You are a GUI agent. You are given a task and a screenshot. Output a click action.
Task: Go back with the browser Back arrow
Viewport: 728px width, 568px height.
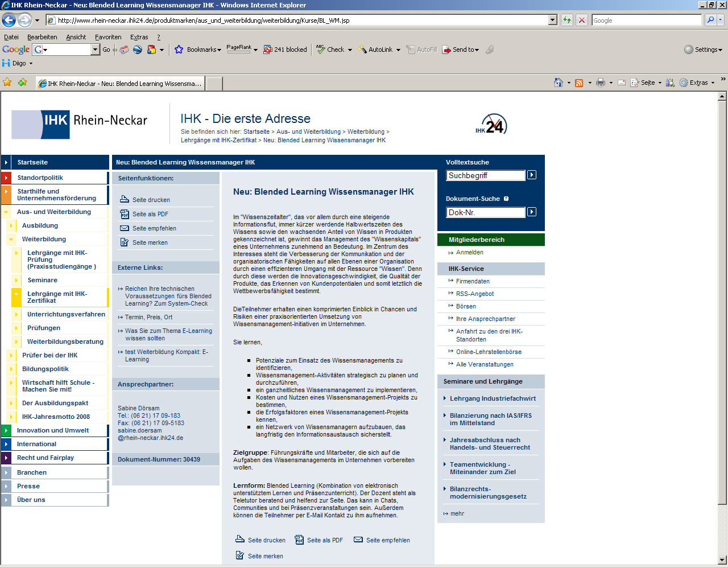pyautogui.click(x=9, y=20)
